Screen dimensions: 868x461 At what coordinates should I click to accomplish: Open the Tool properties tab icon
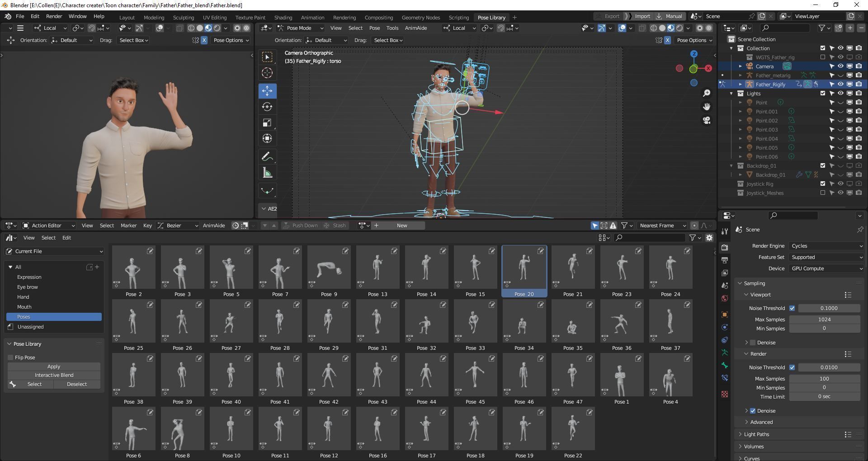pos(725,231)
